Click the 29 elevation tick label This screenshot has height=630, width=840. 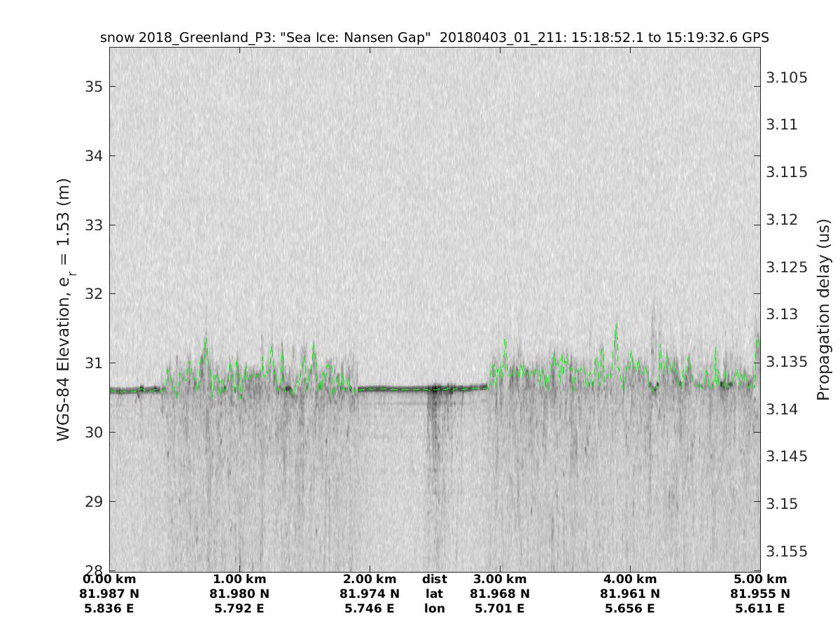pyautogui.click(x=94, y=502)
